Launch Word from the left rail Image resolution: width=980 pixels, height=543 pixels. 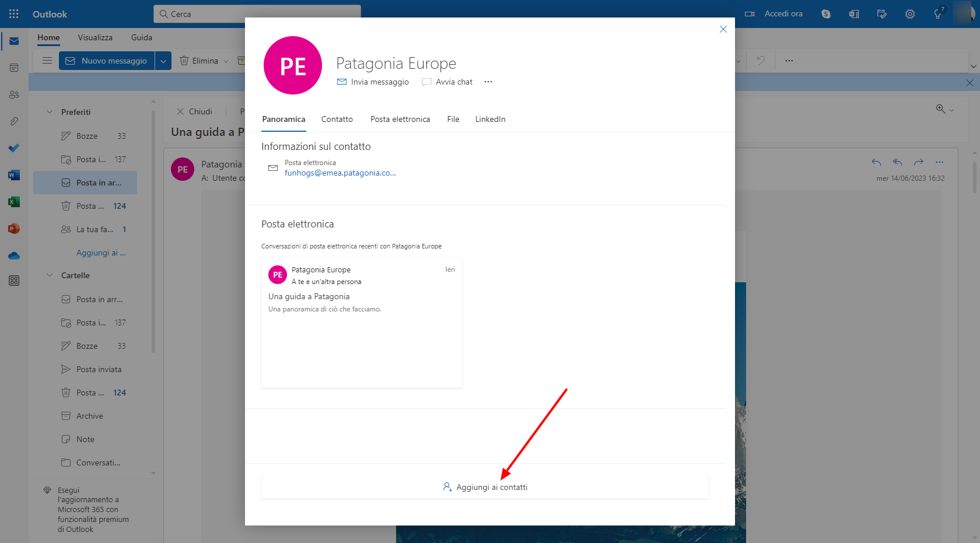[x=14, y=175]
